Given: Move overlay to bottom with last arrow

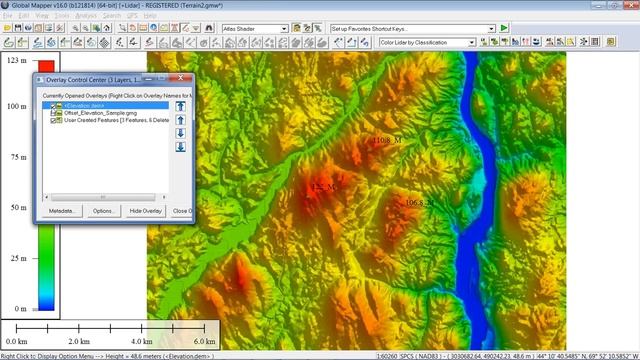Looking at the screenshot, I should point(180,147).
